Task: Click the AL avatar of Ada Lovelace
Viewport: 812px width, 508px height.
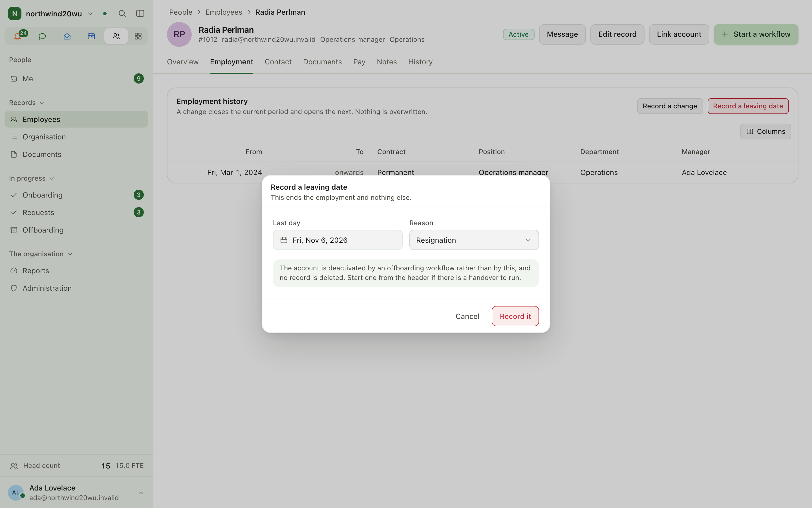Action: click(16, 492)
